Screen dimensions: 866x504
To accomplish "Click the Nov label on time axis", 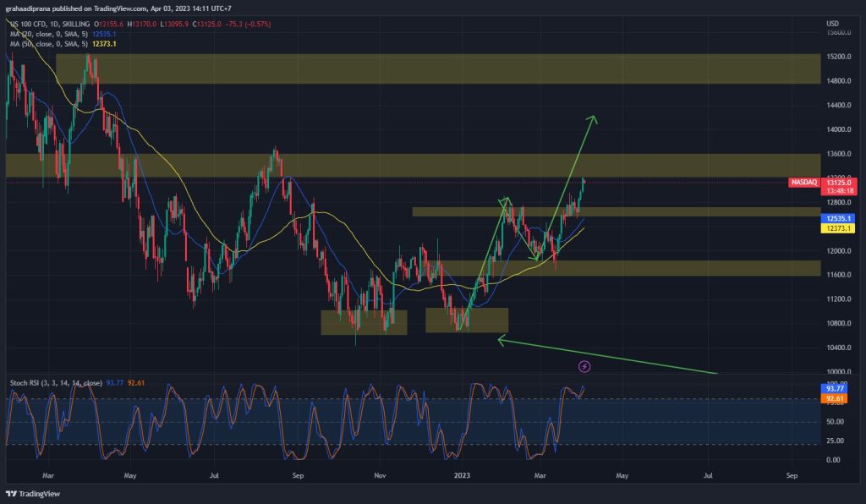I will pos(380,475).
